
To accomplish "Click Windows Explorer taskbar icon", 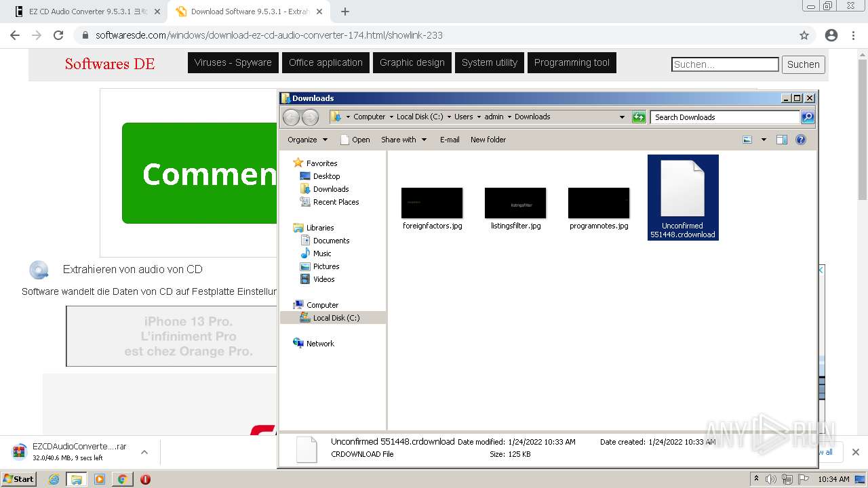I will pyautogui.click(x=77, y=479).
